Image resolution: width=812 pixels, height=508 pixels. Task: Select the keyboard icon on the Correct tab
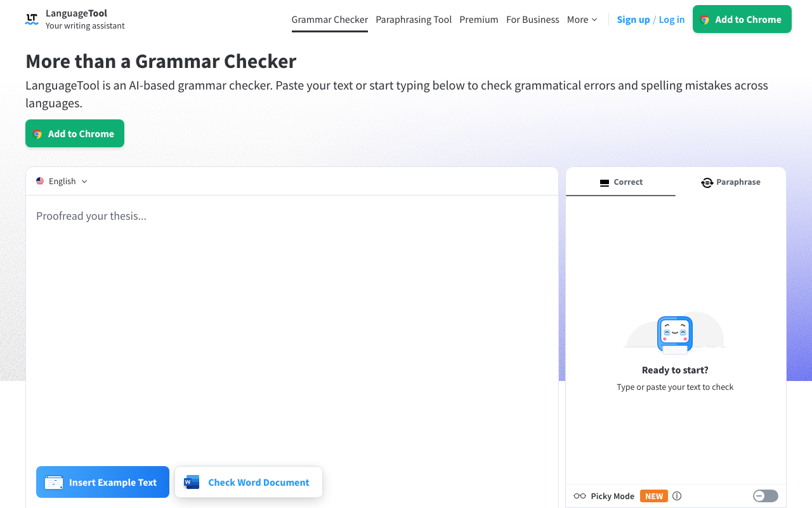point(604,182)
